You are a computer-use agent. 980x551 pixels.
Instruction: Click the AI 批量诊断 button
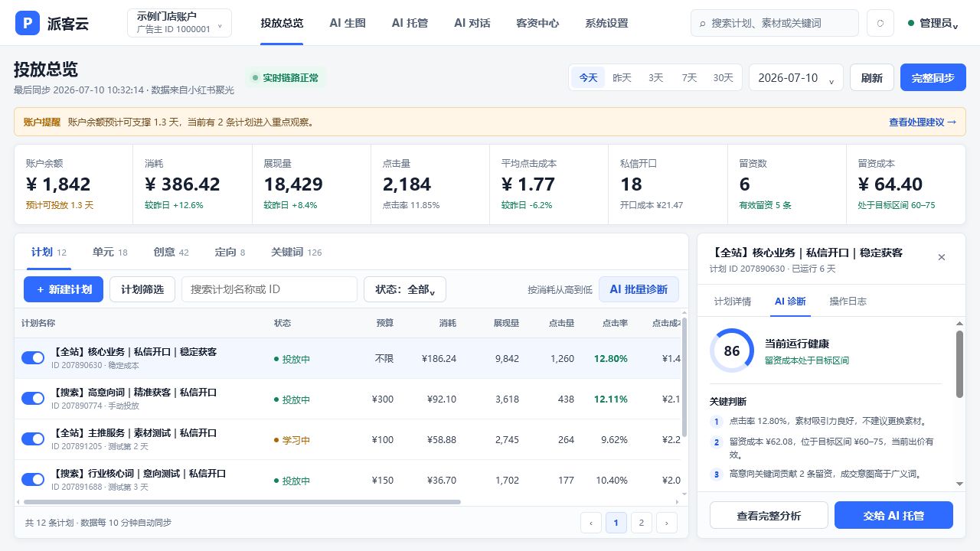click(x=639, y=289)
